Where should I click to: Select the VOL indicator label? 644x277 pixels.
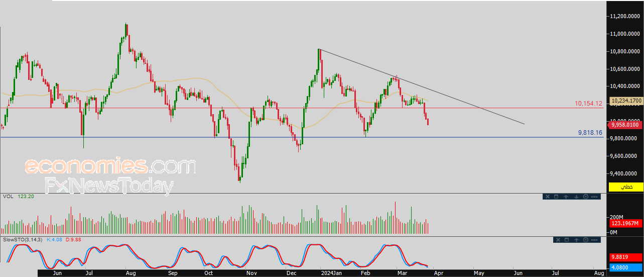(8, 196)
